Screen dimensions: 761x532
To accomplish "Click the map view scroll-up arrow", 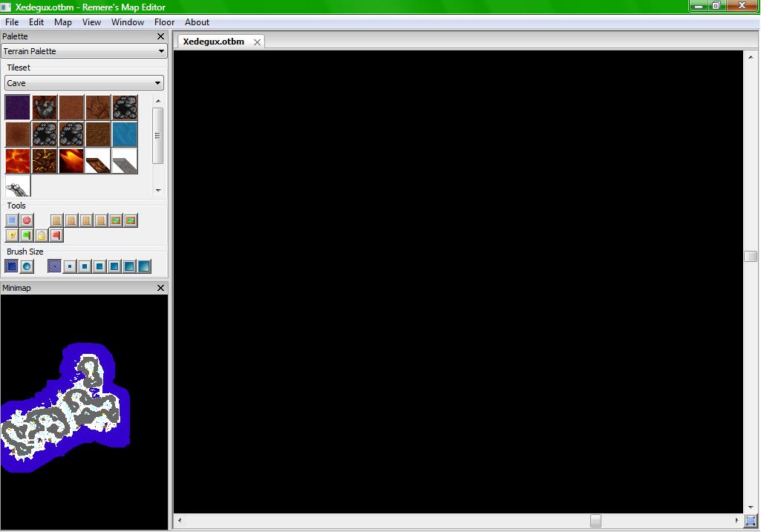I will (x=751, y=57).
